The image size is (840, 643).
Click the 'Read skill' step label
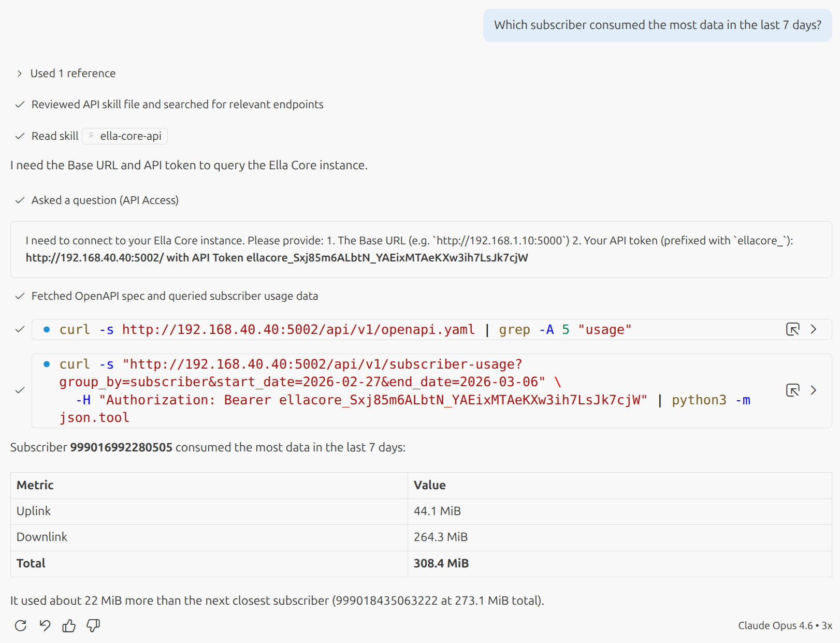[55, 136]
